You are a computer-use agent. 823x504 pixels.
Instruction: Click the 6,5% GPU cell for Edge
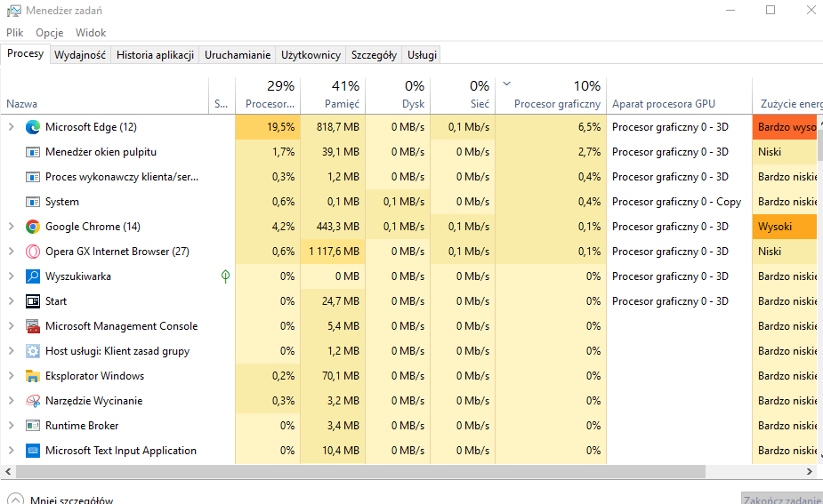coord(551,127)
